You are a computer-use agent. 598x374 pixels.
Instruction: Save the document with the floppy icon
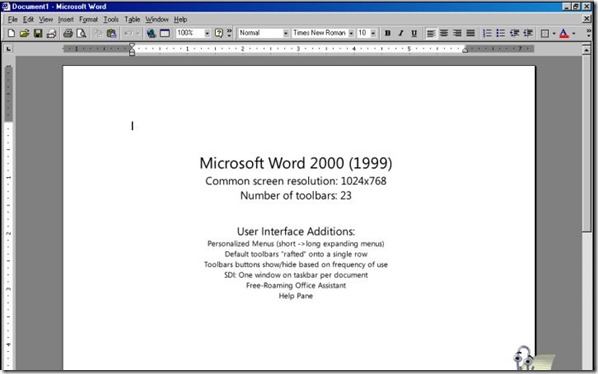[38, 33]
